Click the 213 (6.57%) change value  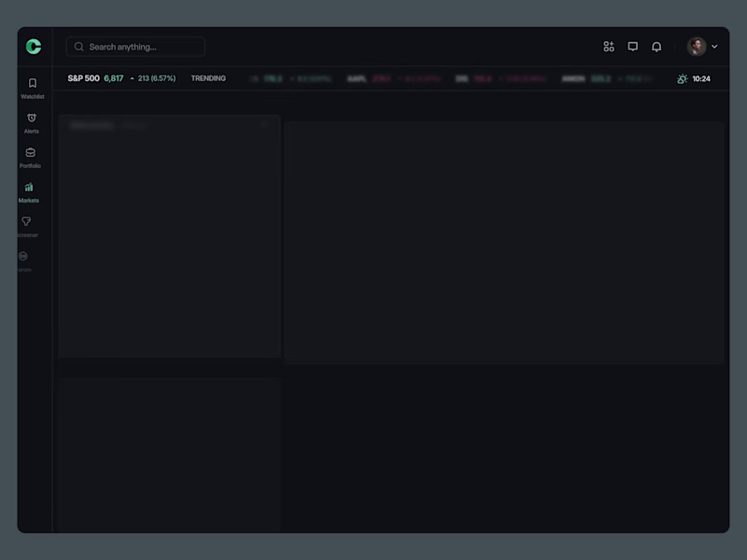pos(156,78)
